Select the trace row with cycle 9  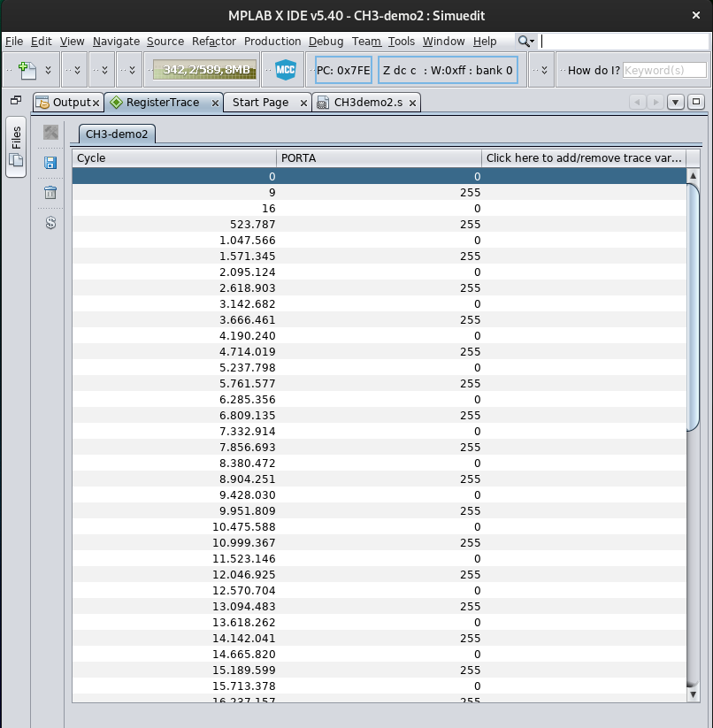point(379,193)
